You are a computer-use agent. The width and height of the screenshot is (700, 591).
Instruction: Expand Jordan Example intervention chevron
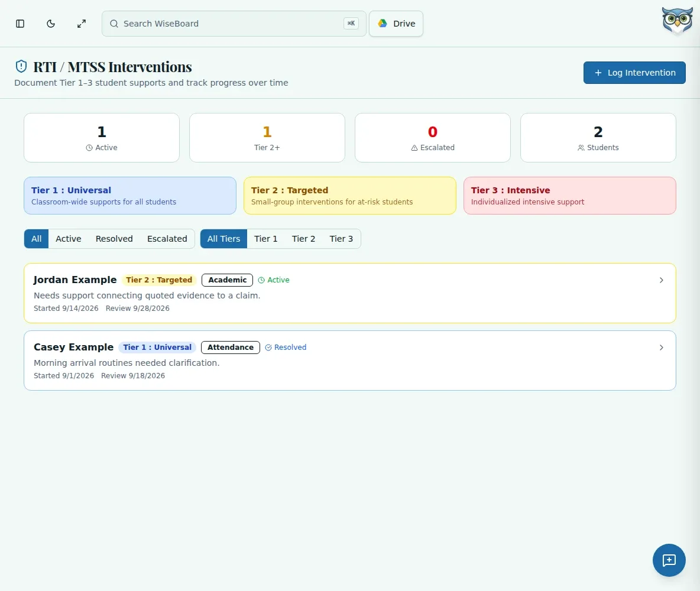pos(661,280)
